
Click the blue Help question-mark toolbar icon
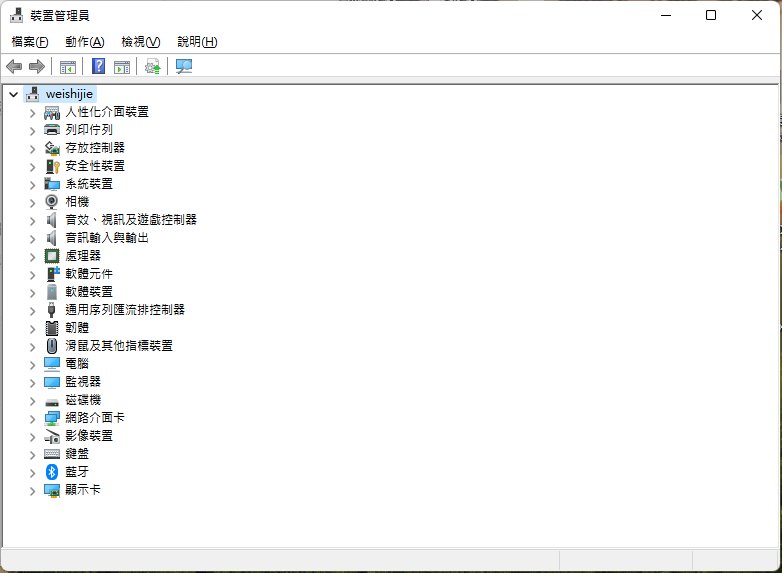pyautogui.click(x=98, y=67)
